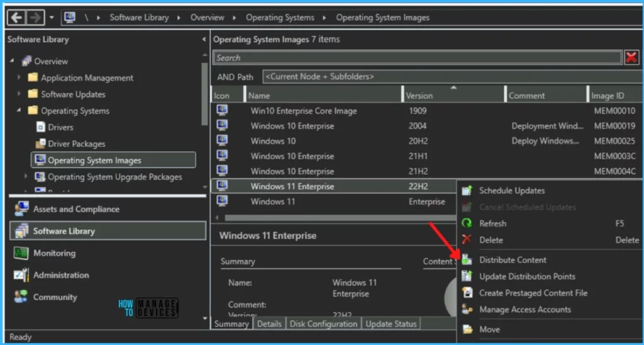Image resolution: width=644 pixels, height=345 pixels.
Task: Collapse the Operating Systems node
Action: (x=18, y=110)
